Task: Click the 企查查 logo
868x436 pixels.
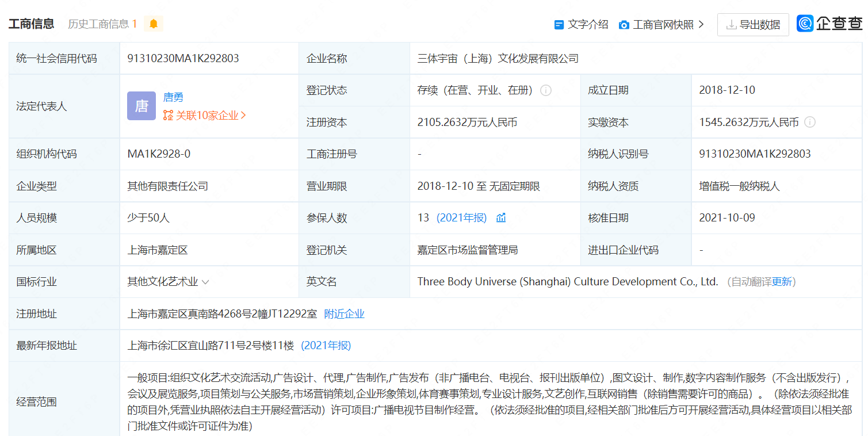Action: point(829,24)
